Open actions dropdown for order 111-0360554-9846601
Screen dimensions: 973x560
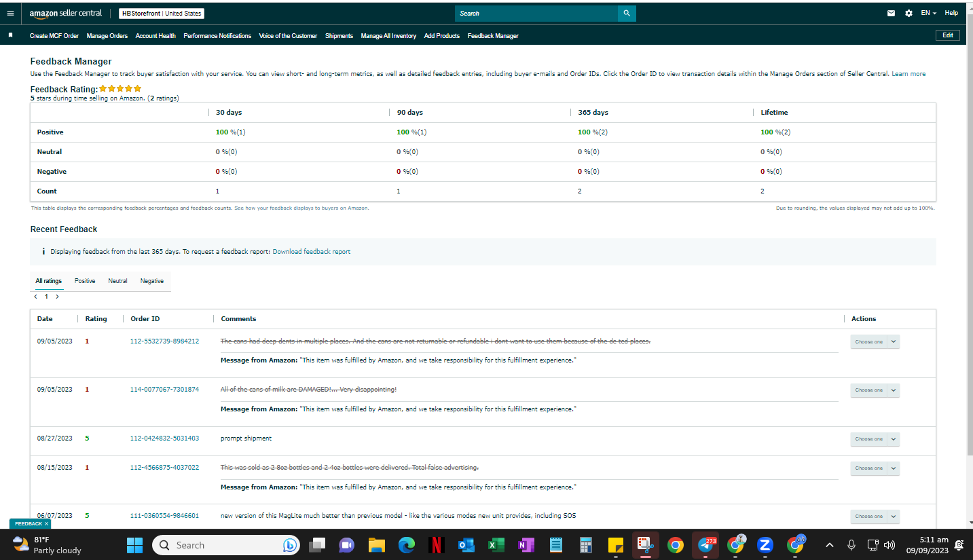pos(875,516)
